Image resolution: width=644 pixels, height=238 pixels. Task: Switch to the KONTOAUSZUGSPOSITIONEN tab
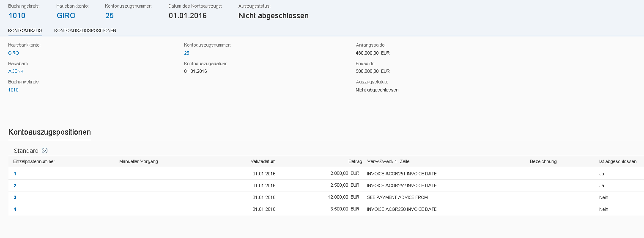point(85,30)
